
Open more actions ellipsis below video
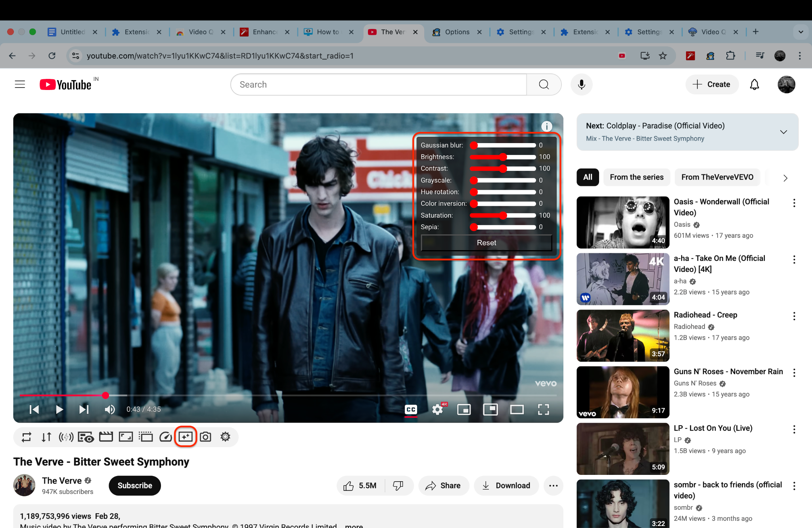coord(553,486)
